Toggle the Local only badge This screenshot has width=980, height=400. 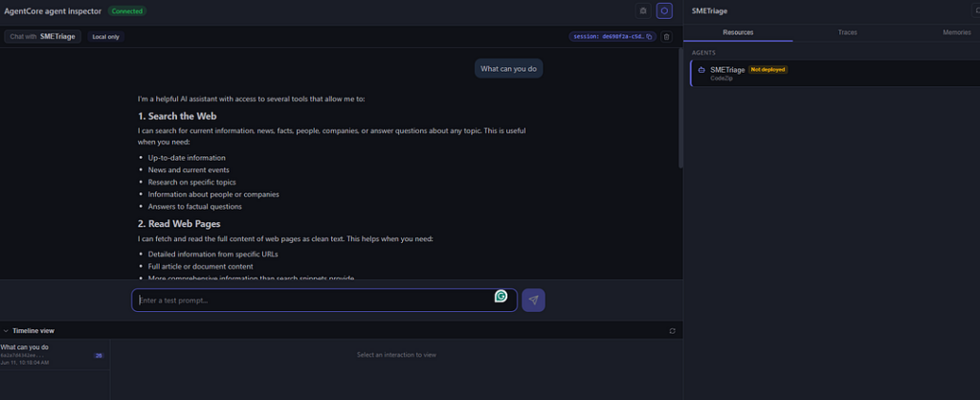pyautogui.click(x=105, y=37)
